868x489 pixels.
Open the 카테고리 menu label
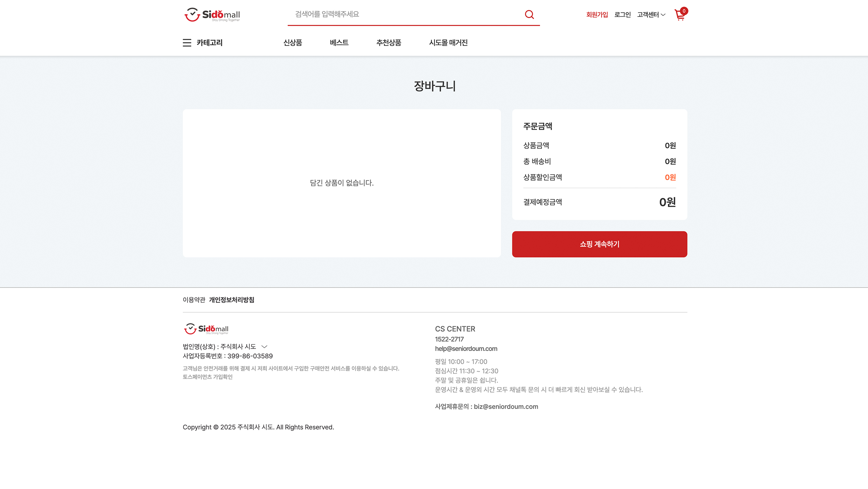(209, 43)
